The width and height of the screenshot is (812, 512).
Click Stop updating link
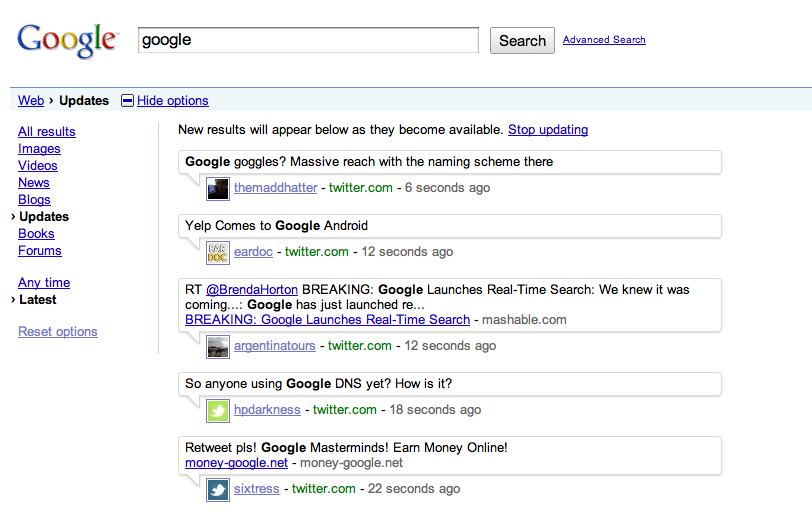548,130
